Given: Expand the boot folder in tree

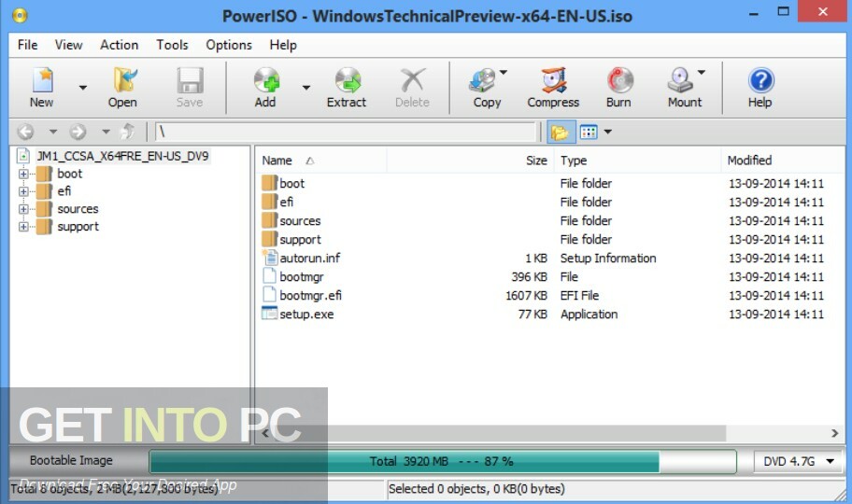Looking at the screenshot, I should click(x=23, y=174).
